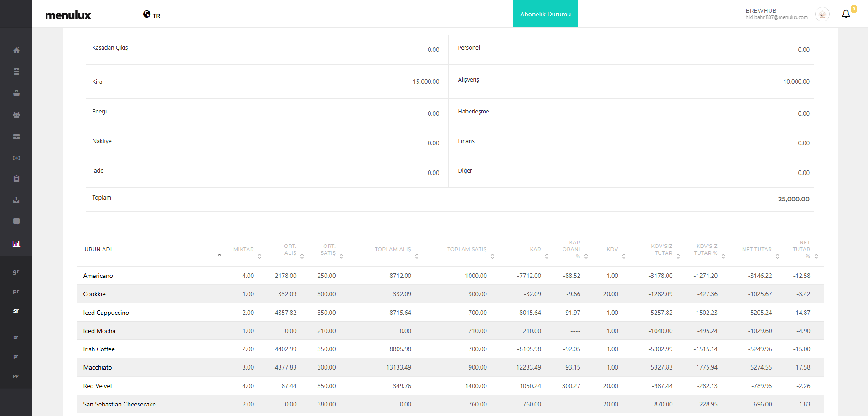868x416 pixels.
Task: Open the chat message icon in sidebar
Action: click(16, 221)
